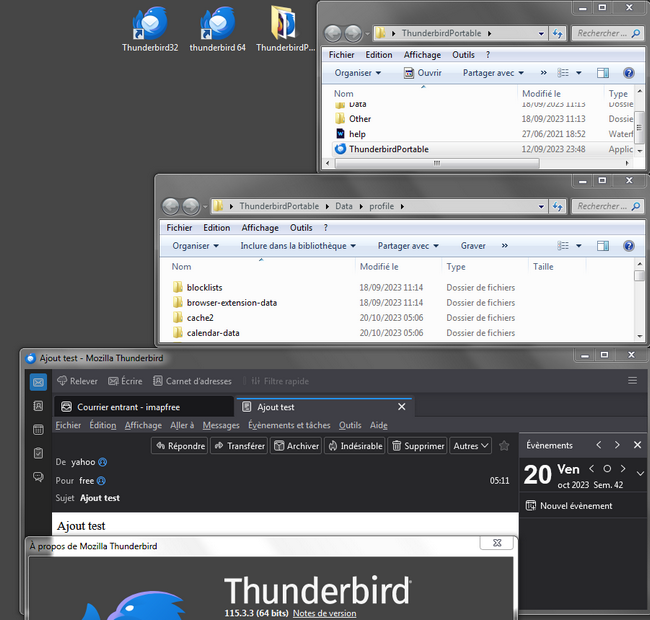Click free recipient contact icon
This screenshot has width=650, height=620.
[101, 481]
